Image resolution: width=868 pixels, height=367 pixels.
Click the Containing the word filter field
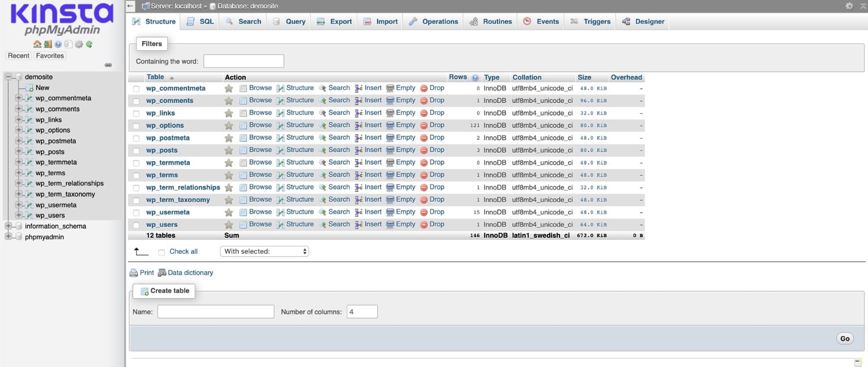[243, 61]
